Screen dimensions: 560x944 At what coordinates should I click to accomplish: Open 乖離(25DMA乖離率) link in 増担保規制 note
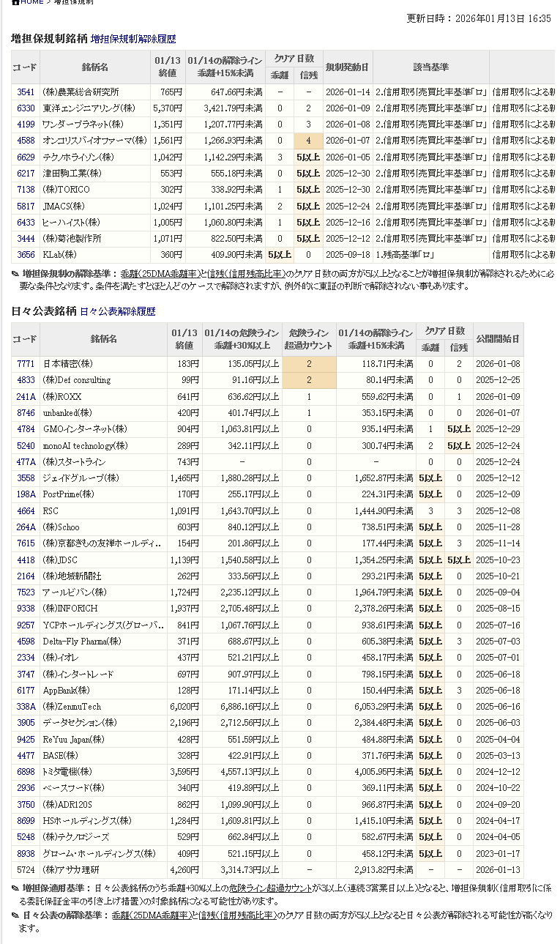pyautogui.click(x=159, y=274)
